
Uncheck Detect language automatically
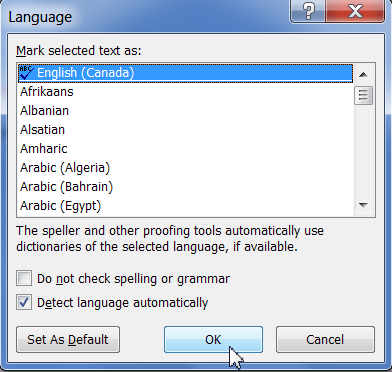pos(24,303)
